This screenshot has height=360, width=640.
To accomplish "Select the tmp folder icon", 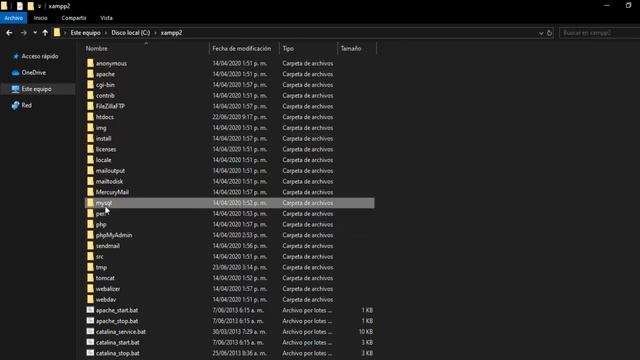I will [90, 267].
